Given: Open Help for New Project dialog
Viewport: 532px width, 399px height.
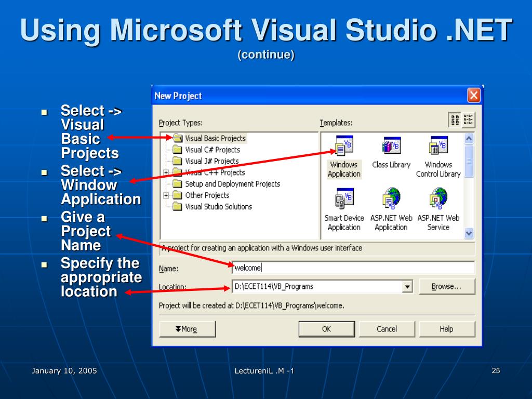Looking at the screenshot, I should (447, 329).
